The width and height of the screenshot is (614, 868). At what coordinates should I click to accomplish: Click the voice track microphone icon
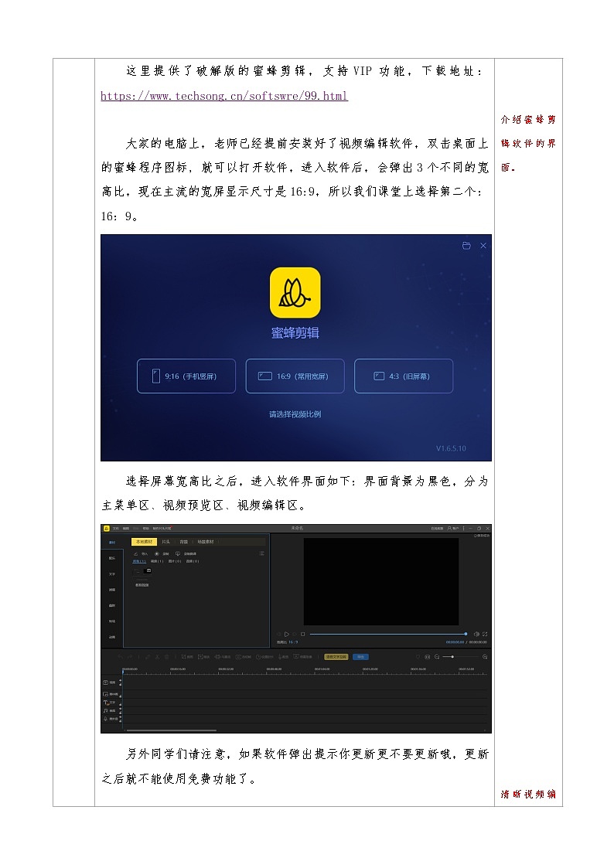click(105, 719)
